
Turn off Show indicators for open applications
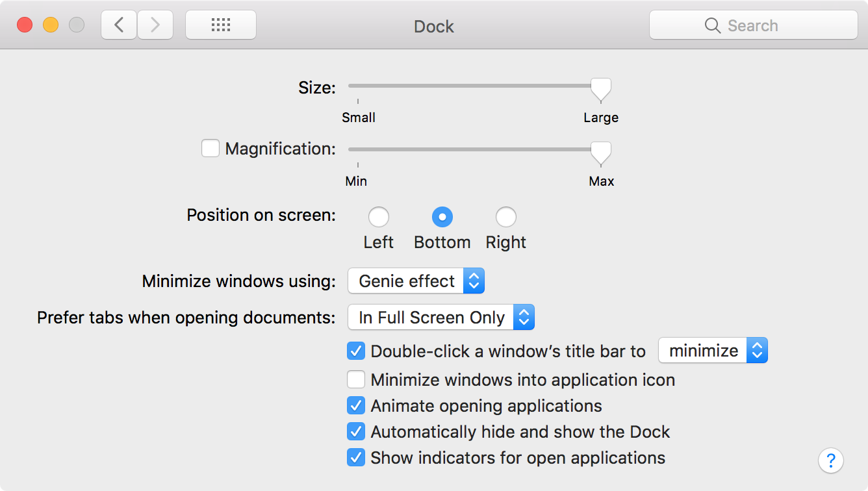point(356,458)
